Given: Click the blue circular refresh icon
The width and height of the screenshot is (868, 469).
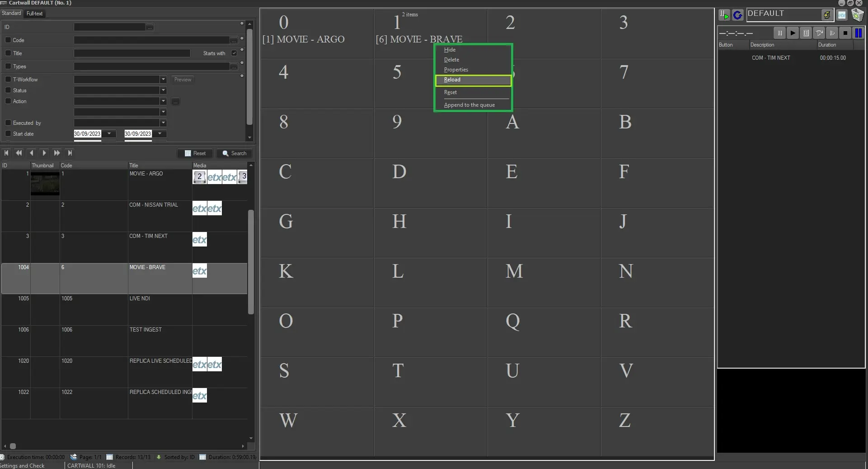Looking at the screenshot, I should pos(737,15).
